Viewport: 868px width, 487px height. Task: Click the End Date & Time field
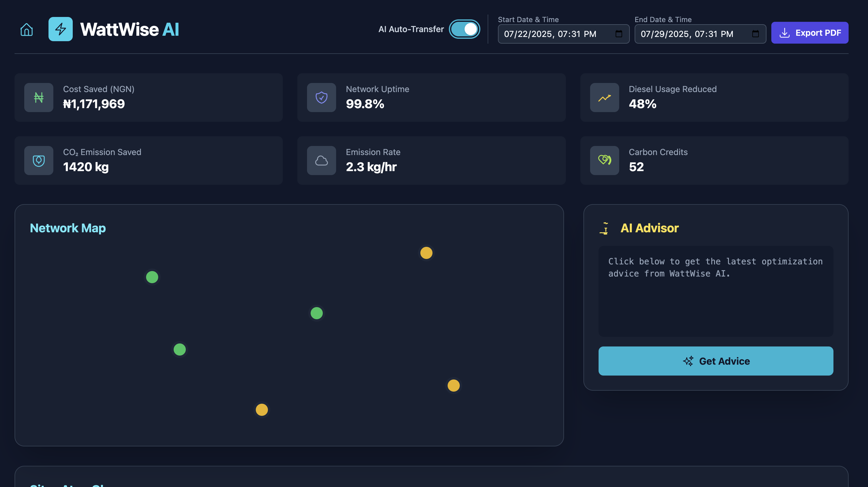coord(689,34)
